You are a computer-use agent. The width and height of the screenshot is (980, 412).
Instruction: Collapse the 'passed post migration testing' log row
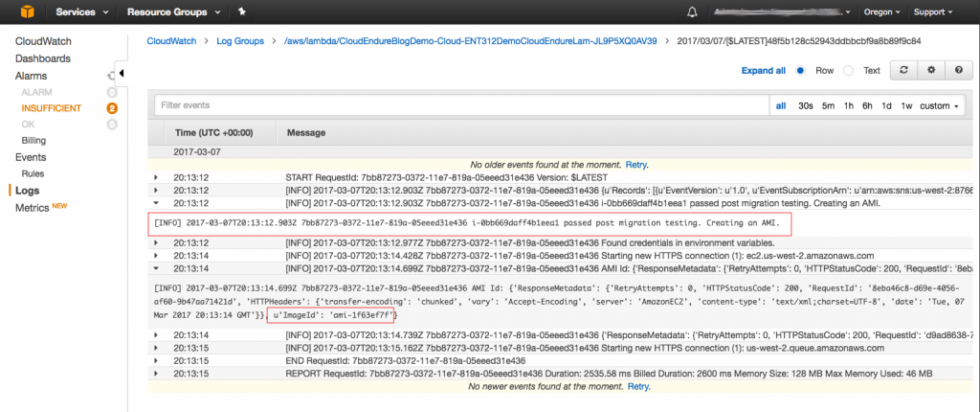tap(156, 203)
